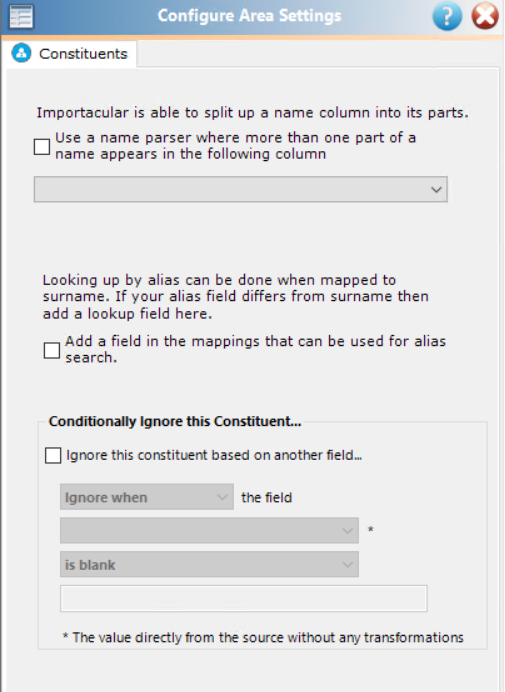
Task: Click the Constituents tab person icon
Action: [21, 53]
